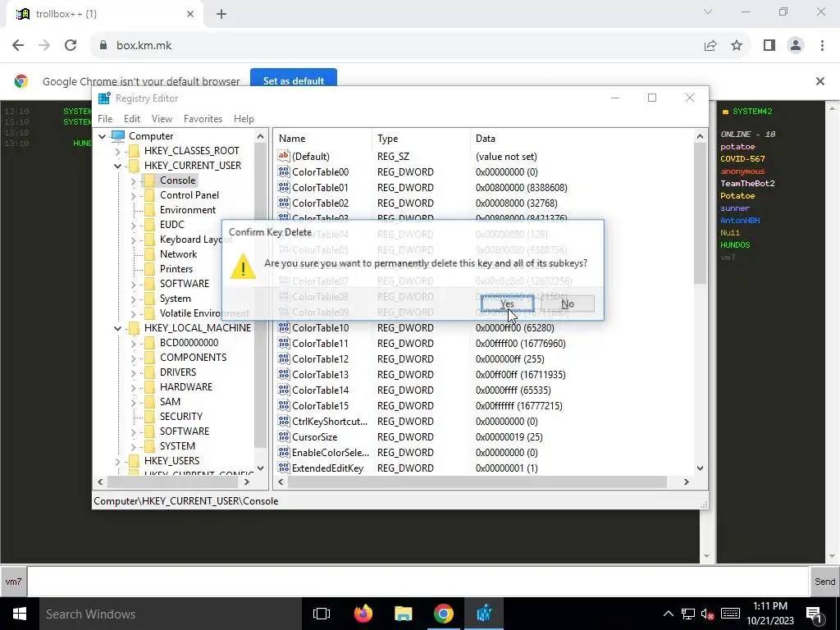Collapse HKEY_CURRENT_USER tree node

pyautogui.click(x=117, y=166)
